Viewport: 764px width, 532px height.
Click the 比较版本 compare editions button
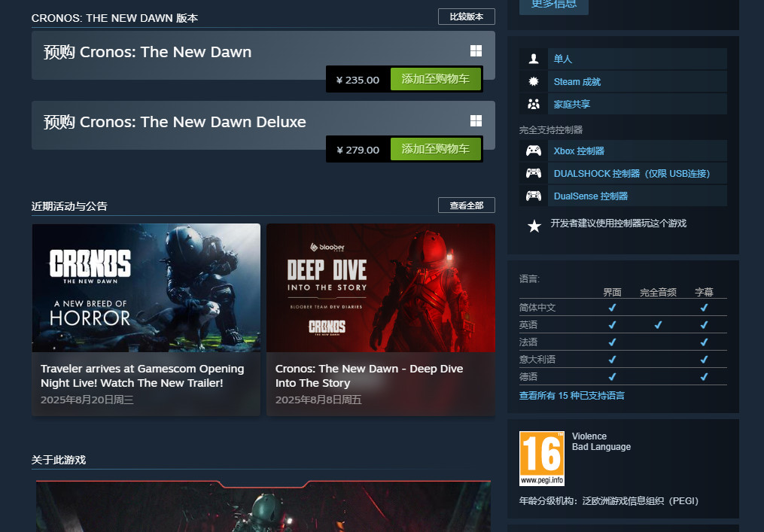pyautogui.click(x=466, y=17)
